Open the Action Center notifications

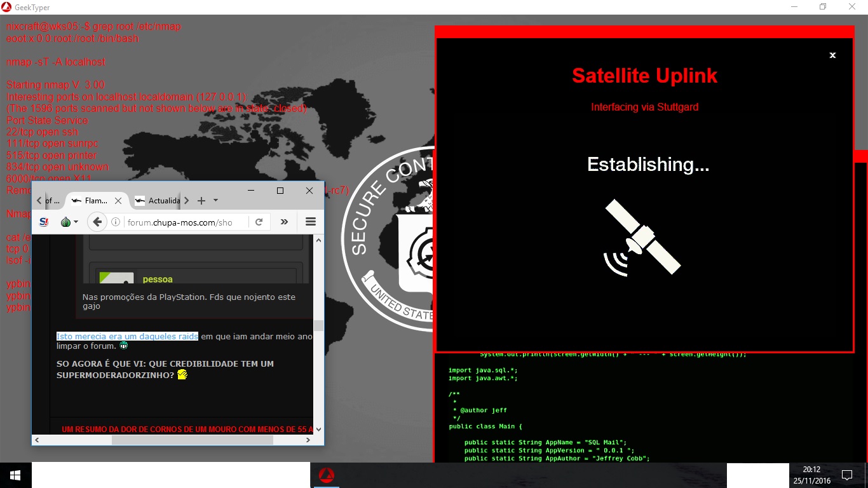click(846, 475)
